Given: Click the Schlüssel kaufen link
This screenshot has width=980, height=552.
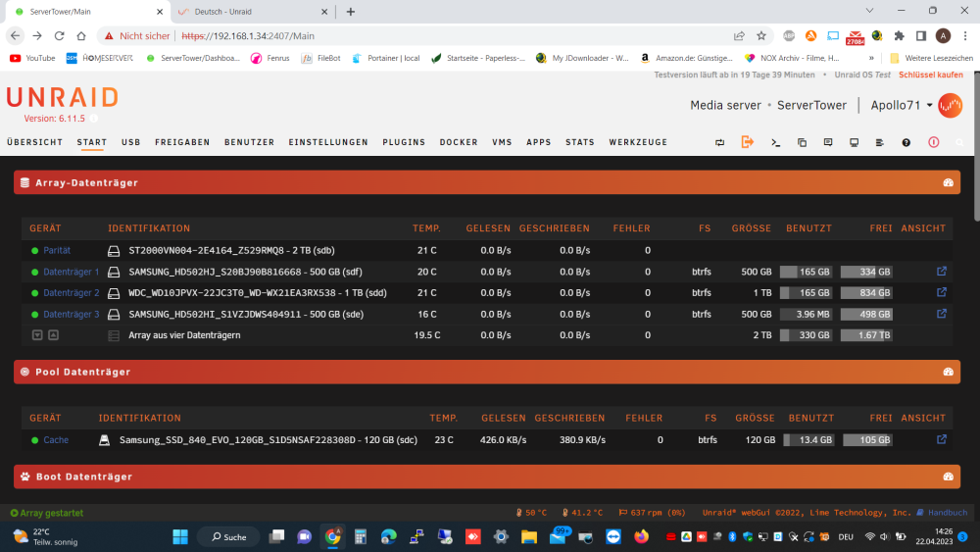Looking at the screenshot, I should click(x=931, y=75).
